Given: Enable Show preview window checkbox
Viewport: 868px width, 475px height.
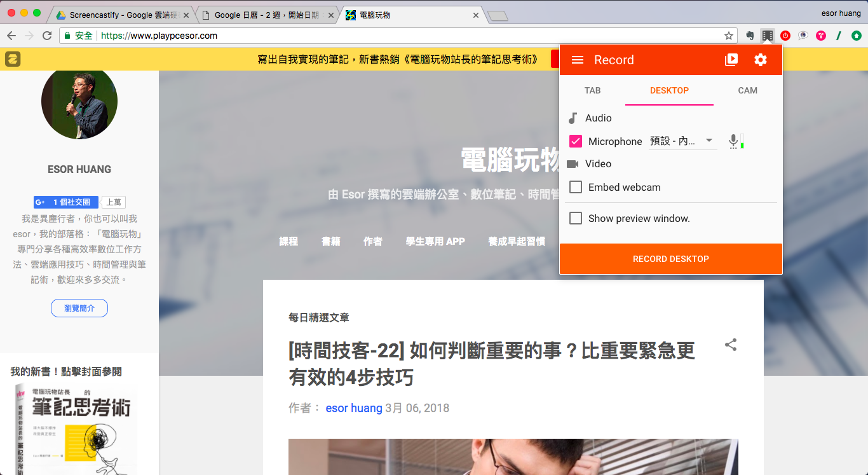Looking at the screenshot, I should (576, 218).
